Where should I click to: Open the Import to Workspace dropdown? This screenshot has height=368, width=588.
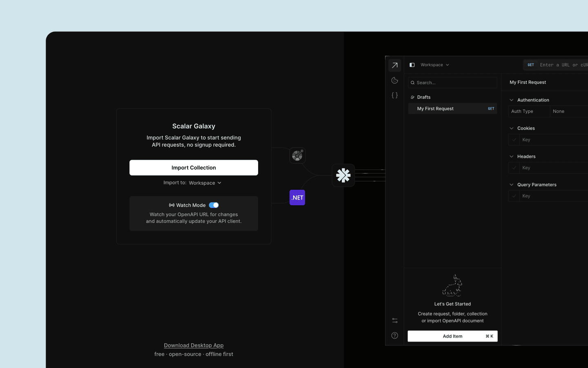[205, 183]
